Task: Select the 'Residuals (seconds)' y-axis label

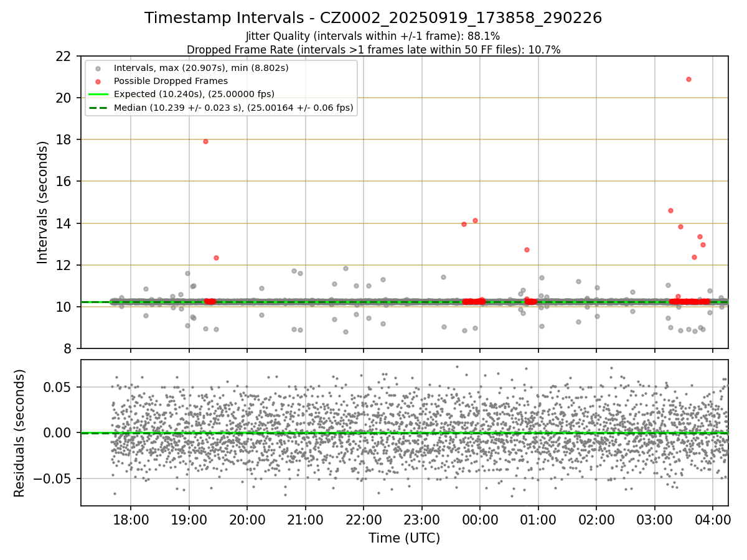Action: [x=20, y=433]
